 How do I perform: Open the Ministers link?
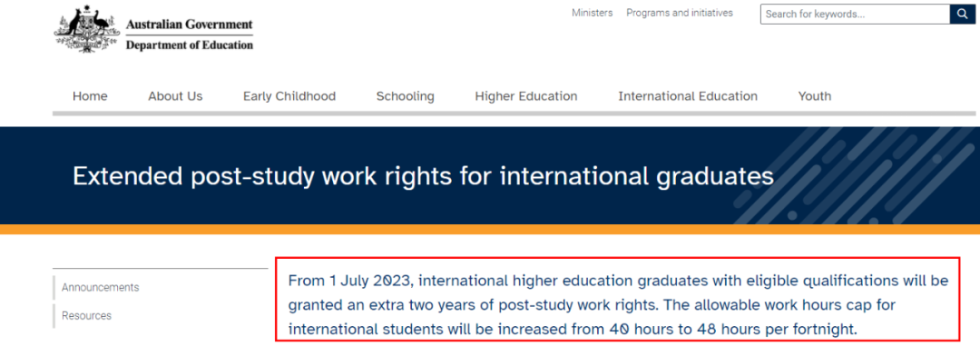592,13
